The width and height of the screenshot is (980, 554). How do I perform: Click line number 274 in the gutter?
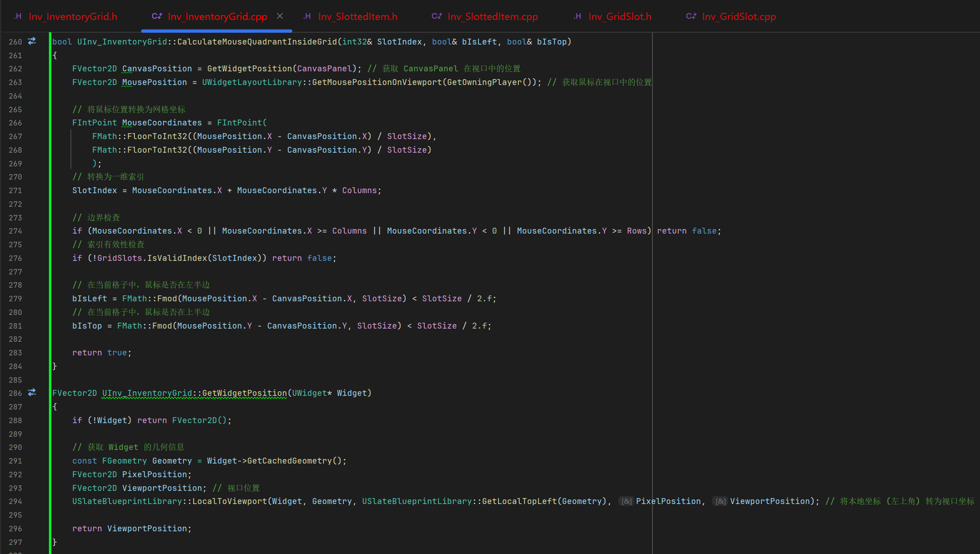point(15,231)
